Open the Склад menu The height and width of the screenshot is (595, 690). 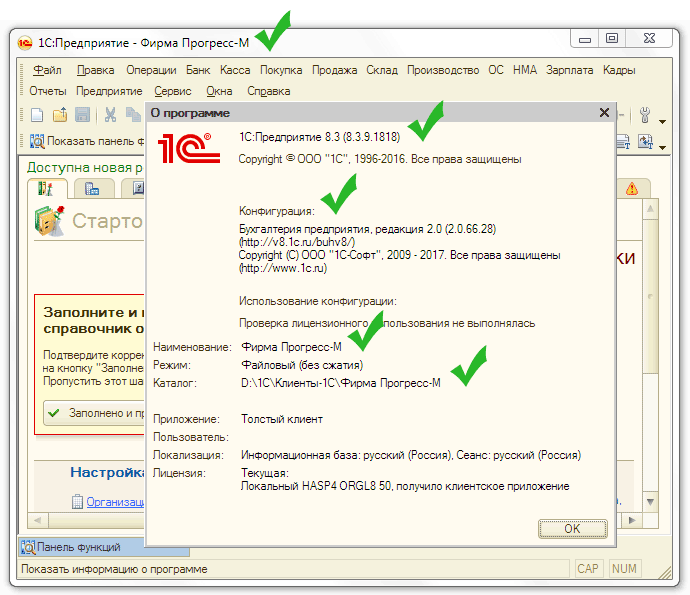(382, 70)
